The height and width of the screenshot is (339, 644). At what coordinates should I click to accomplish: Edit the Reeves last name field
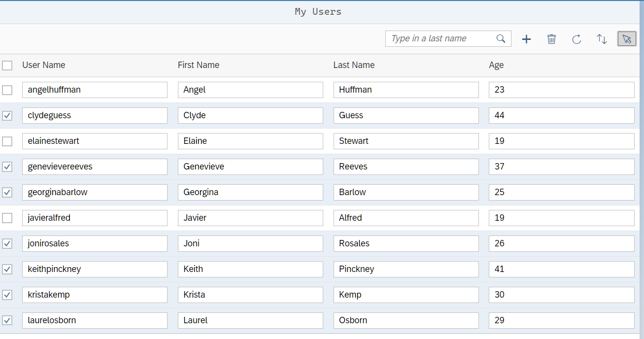tap(406, 167)
